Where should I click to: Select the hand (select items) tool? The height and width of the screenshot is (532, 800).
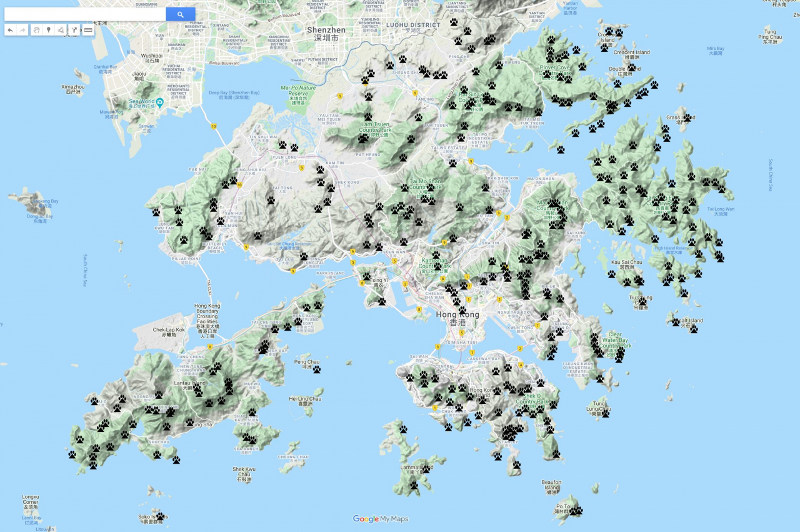[x=37, y=30]
